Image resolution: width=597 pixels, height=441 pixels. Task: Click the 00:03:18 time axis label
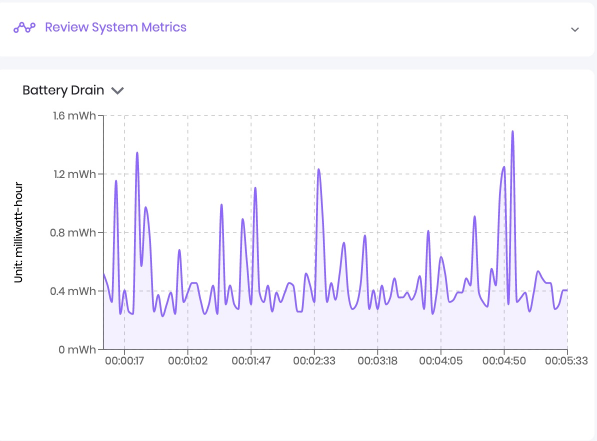[x=377, y=361]
